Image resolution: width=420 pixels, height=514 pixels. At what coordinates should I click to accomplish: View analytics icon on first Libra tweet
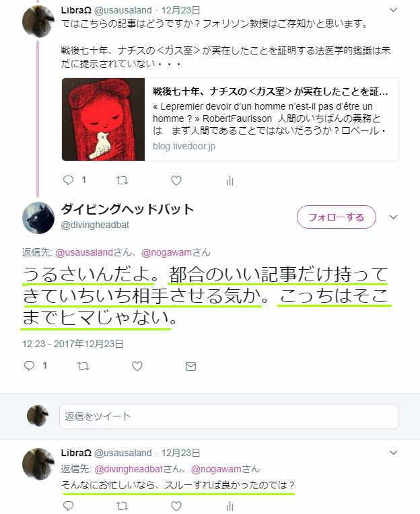click(x=230, y=180)
